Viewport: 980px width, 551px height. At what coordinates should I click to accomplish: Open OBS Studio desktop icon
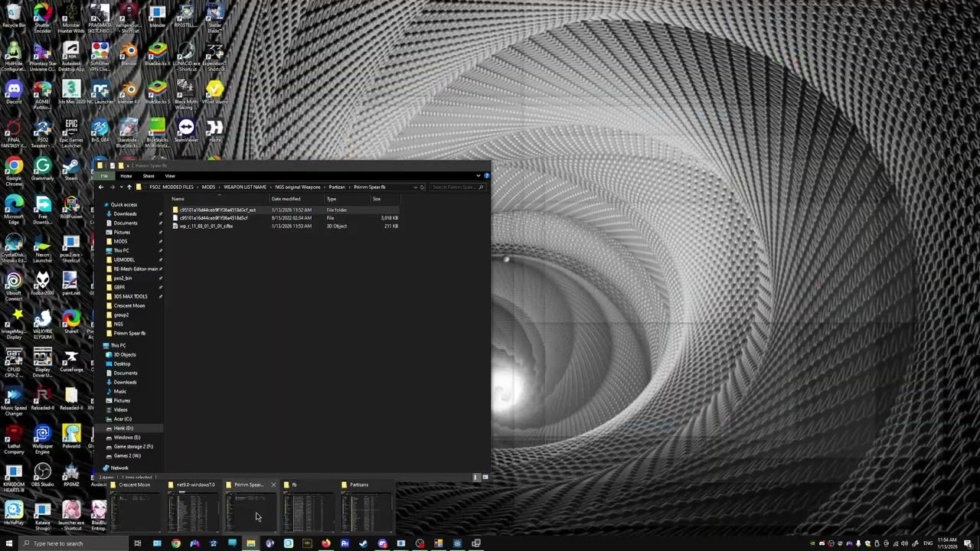[x=43, y=475]
